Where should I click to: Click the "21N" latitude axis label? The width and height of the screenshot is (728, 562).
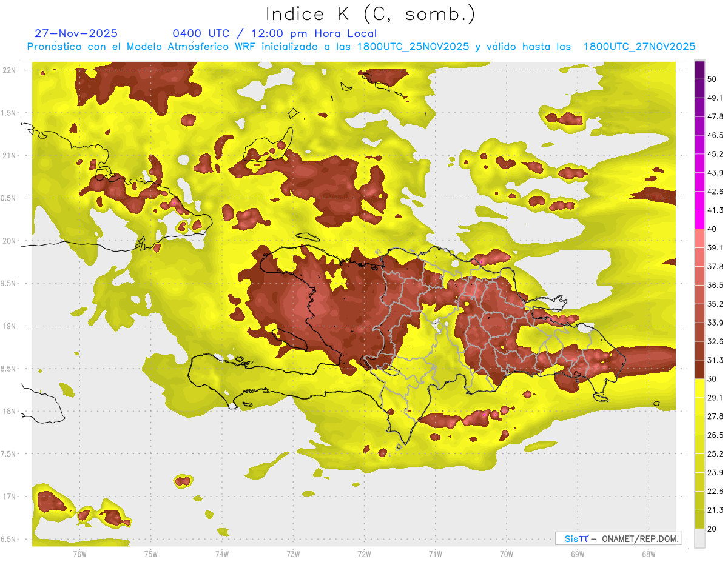(x=9, y=155)
